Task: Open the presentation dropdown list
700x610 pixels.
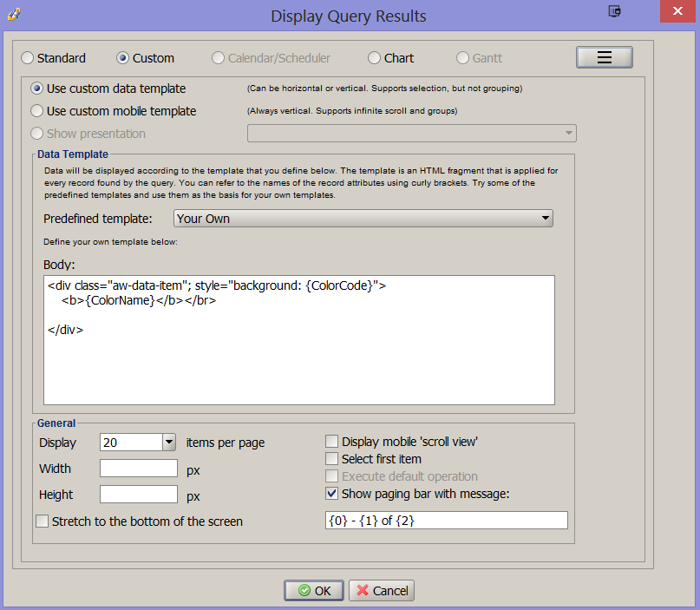Action: point(412,133)
